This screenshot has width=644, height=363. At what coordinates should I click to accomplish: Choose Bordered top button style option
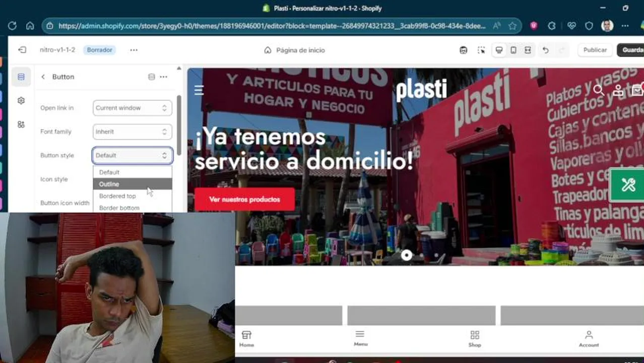pos(132,196)
